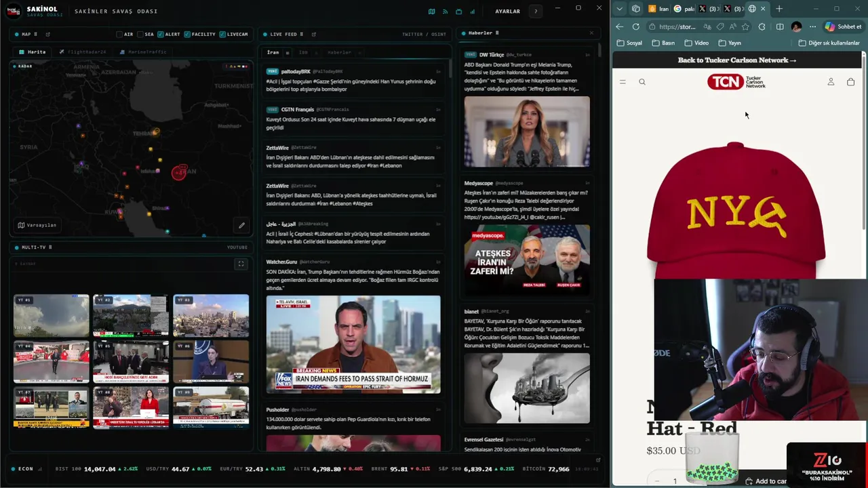Click the read aloud icon in the address bar
The height and width of the screenshot is (488, 868).
(733, 26)
